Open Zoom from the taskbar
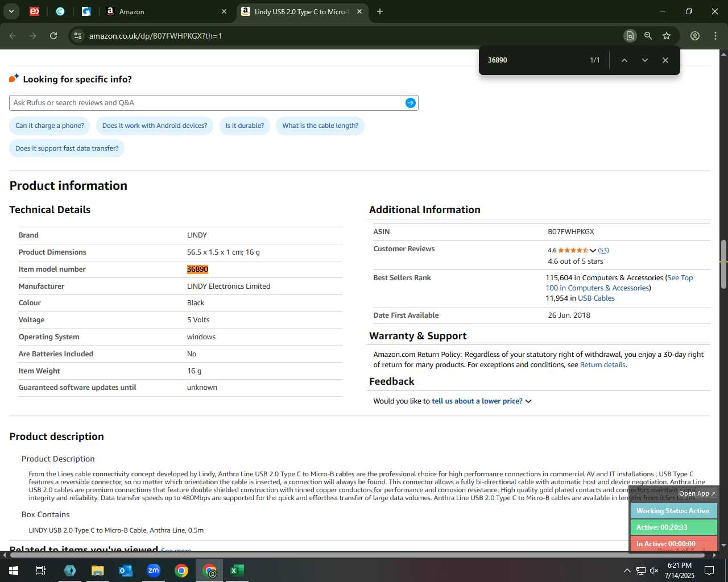728x582 pixels. point(154,571)
